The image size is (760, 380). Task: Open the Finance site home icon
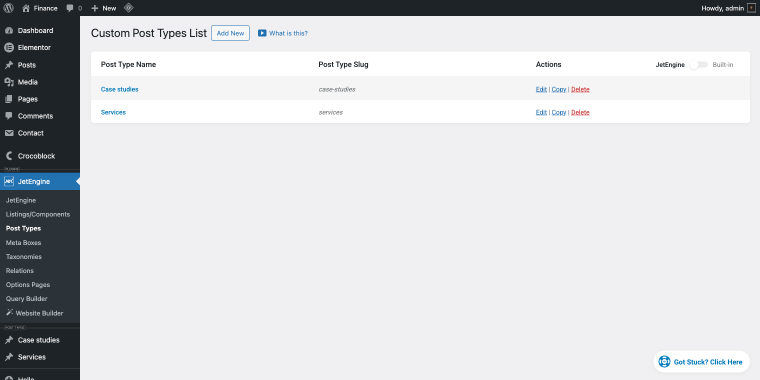26,8
